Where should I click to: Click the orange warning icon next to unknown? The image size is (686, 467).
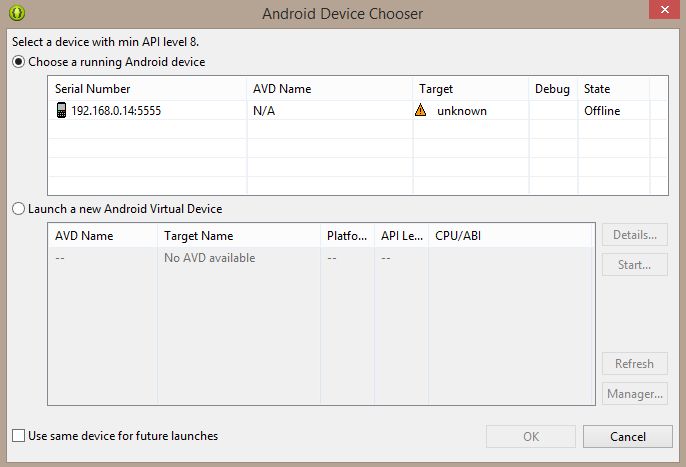pyautogui.click(x=420, y=110)
